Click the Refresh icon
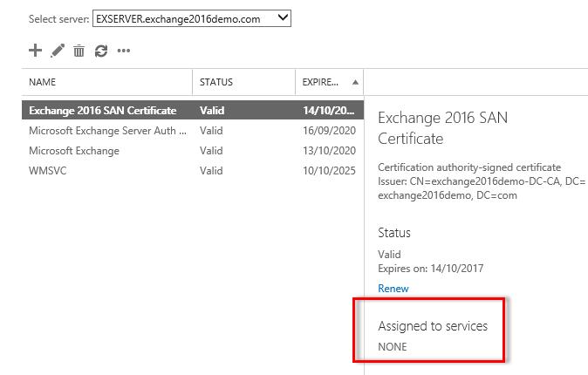 point(101,51)
